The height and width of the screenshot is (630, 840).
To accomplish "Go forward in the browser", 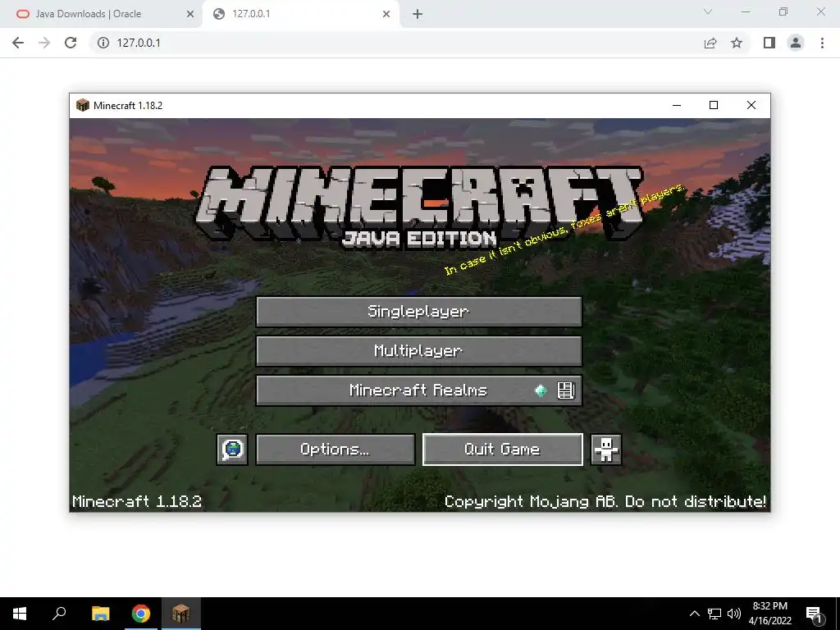I will coord(44,43).
